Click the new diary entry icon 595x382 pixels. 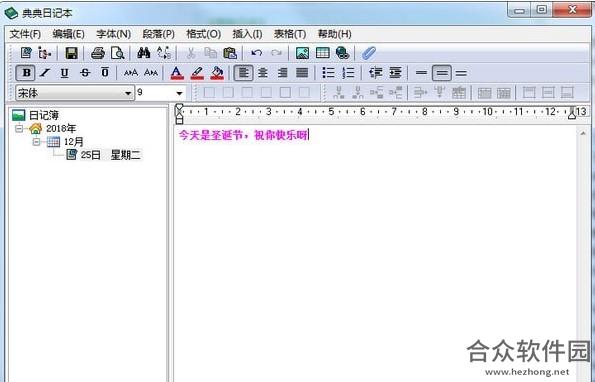(x=26, y=53)
